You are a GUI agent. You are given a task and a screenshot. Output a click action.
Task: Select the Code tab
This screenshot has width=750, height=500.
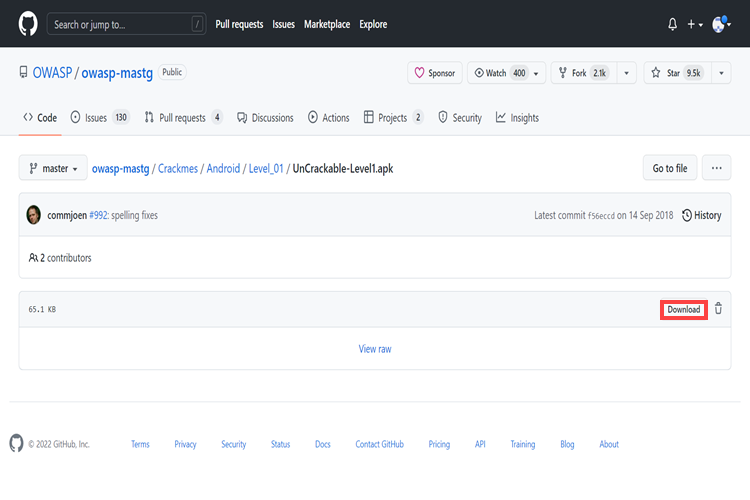coord(40,117)
